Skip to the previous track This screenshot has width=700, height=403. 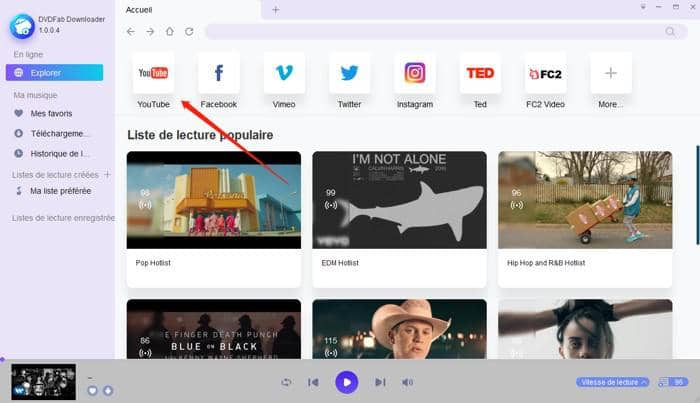coord(313,382)
